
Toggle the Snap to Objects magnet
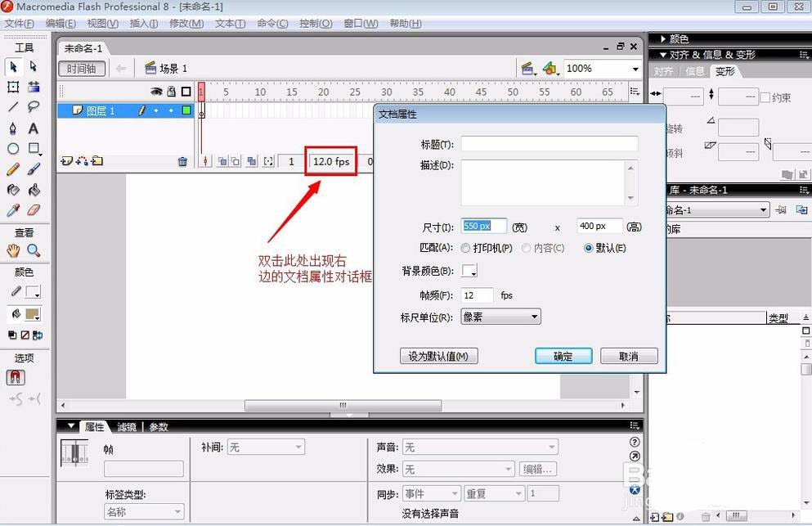(x=16, y=377)
